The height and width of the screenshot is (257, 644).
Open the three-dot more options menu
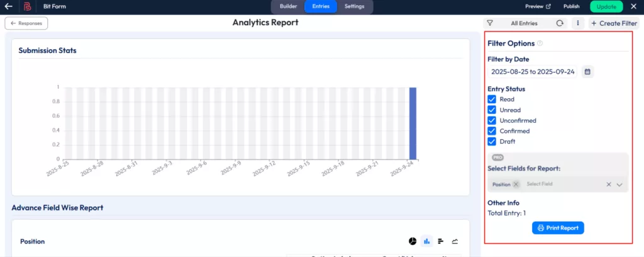point(578,23)
